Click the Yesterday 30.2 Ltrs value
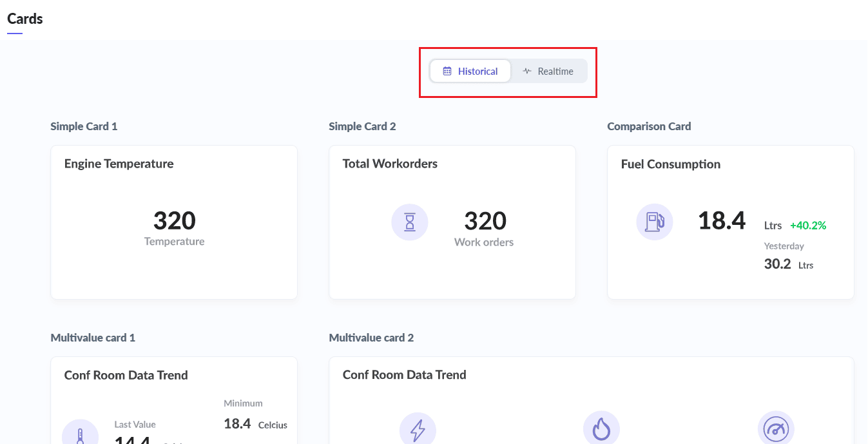 [x=777, y=264]
